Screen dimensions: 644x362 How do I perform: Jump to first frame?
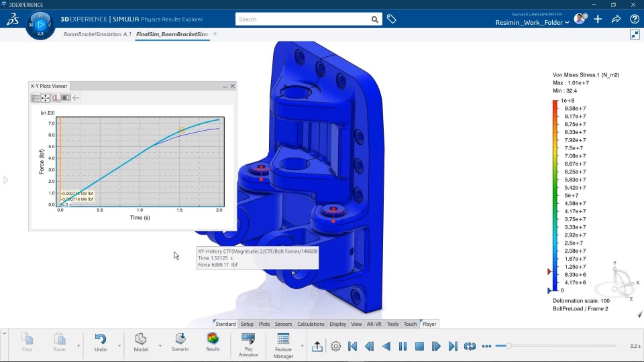point(352,347)
